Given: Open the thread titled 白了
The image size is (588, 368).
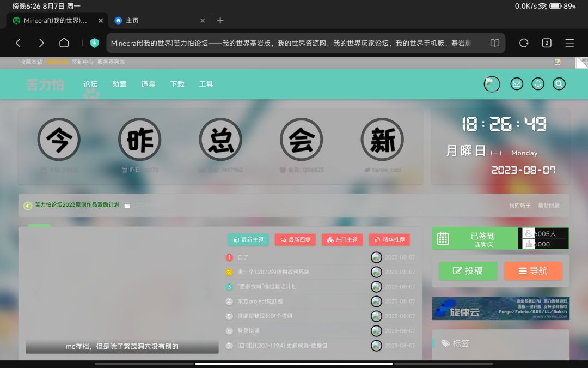Looking at the screenshot, I should click(243, 257).
